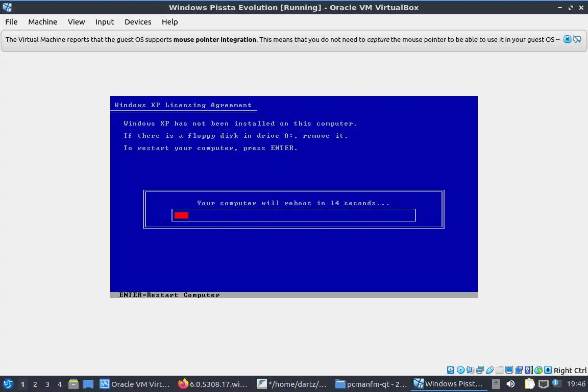Click the audio status icon
The height and width of the screenshot is (392, 588).
coord(470,370)
